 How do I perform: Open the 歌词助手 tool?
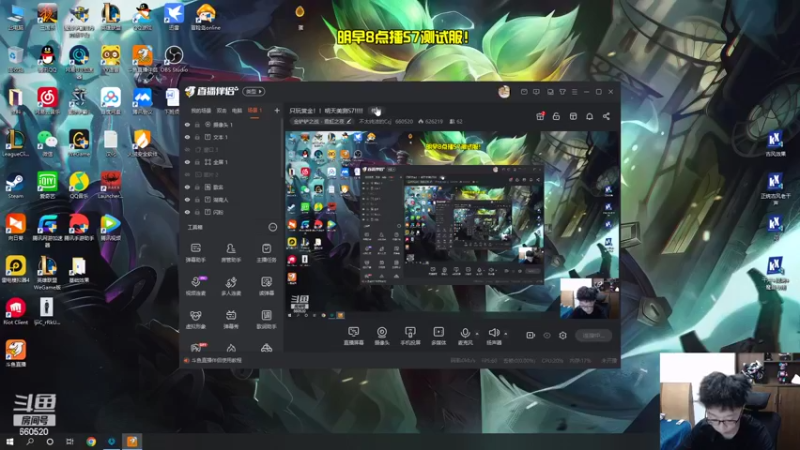(x=266, y=319)
